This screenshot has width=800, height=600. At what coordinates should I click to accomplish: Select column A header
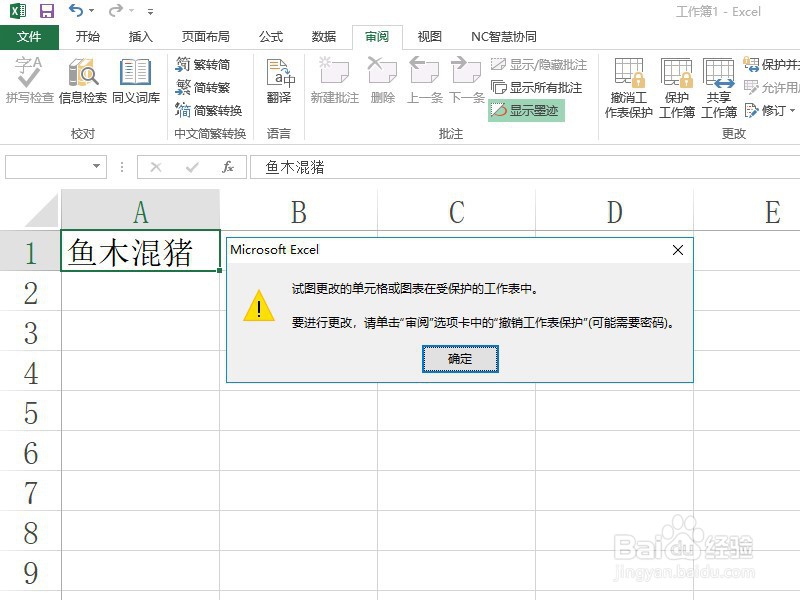click(140, 210)
